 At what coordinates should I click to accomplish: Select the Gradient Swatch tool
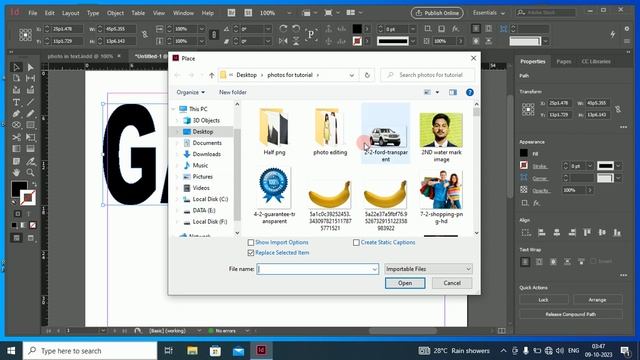[x=16, y=149]
